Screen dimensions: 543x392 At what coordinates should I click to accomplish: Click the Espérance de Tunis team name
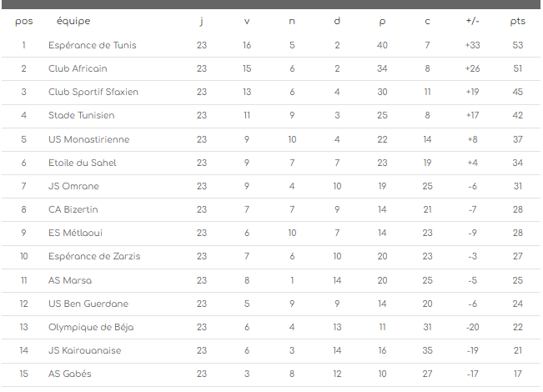point(92,45)
